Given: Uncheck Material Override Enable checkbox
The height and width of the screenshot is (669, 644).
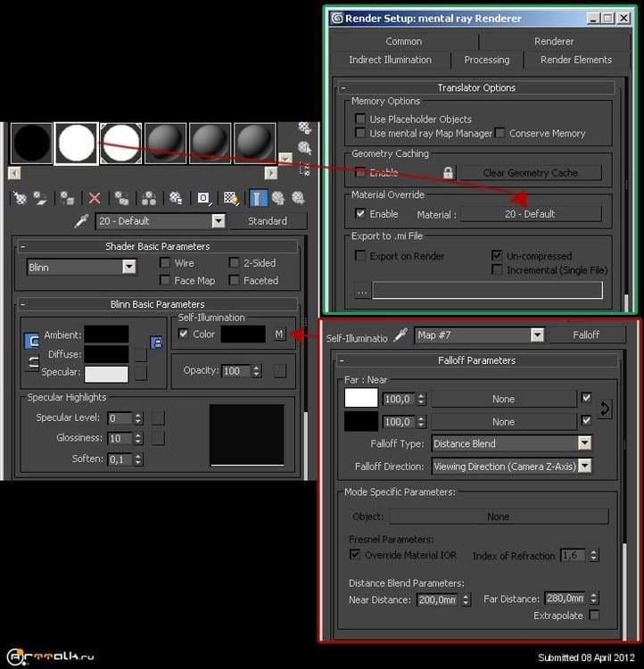Looking at the screenshot, I should coord(360,213).
